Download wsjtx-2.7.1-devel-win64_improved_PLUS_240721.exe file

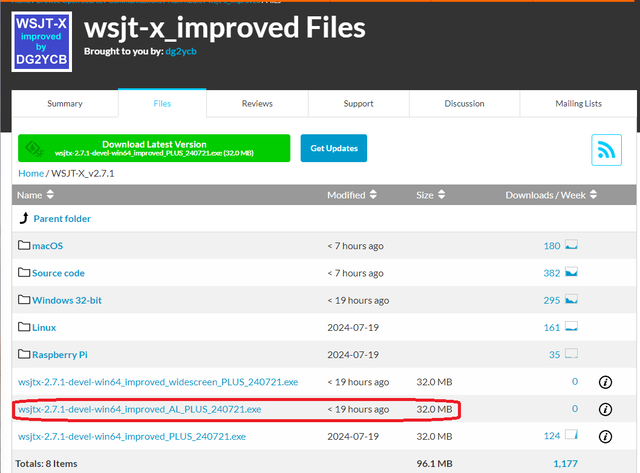(x=132, y=437)
